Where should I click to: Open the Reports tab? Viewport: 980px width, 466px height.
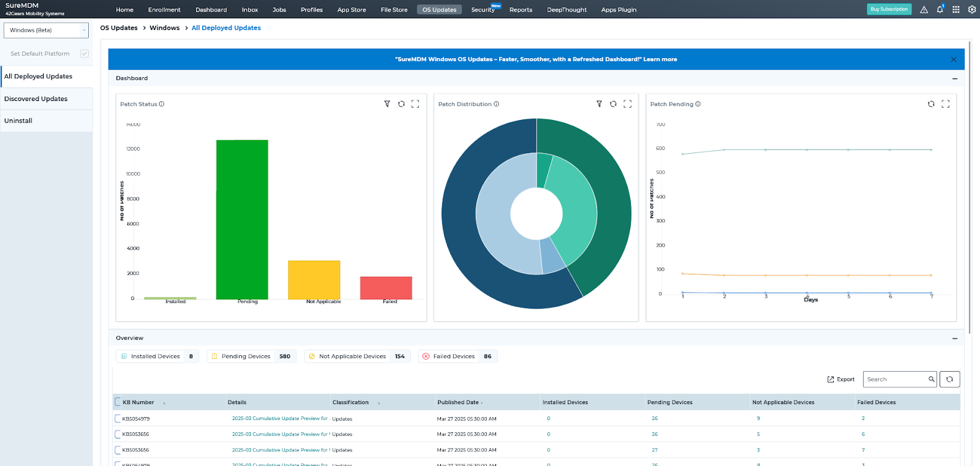(x=521, y=10)
